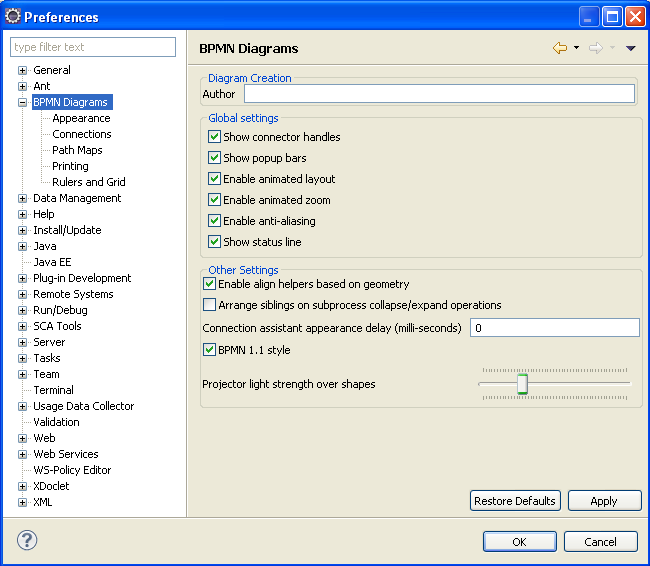This screenshot has height=566, width=650.
Task: Open the view menu triangle icon
Action: pos(630,48)
